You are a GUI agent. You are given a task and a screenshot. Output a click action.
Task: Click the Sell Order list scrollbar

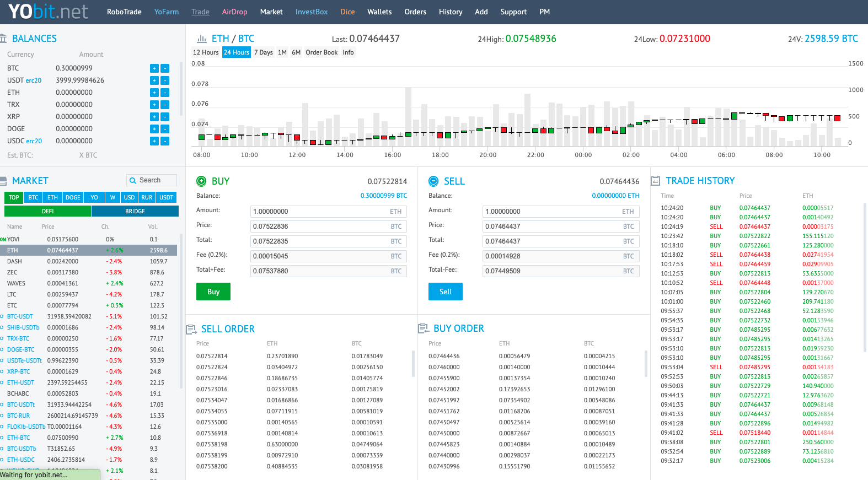(413, 364)
